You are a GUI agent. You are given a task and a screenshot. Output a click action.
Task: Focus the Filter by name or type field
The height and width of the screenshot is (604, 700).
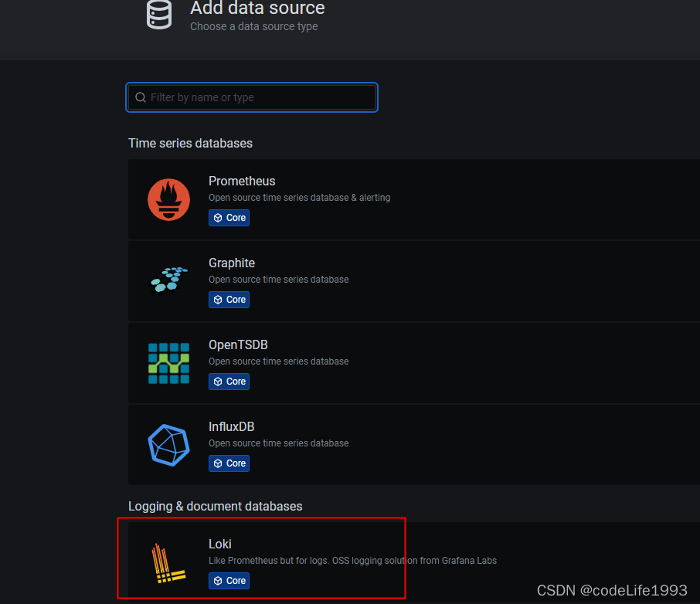click(252, 97)
